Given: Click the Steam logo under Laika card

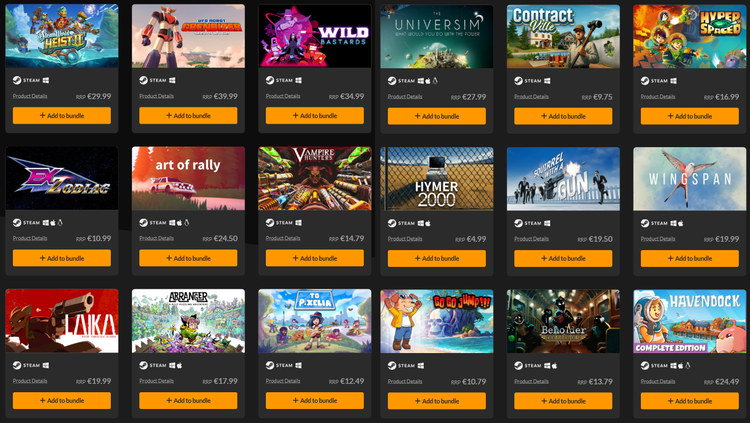Looking at the screenshot, I should coord(17,366).
